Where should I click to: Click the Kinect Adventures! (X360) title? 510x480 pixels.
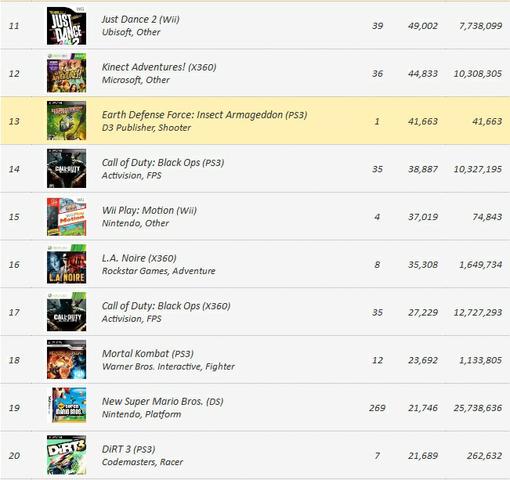(x=159, y=67)
